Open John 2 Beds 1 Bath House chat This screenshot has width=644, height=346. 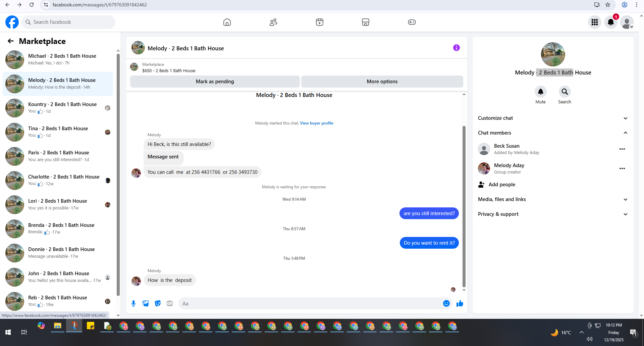[x=58, y=277]
